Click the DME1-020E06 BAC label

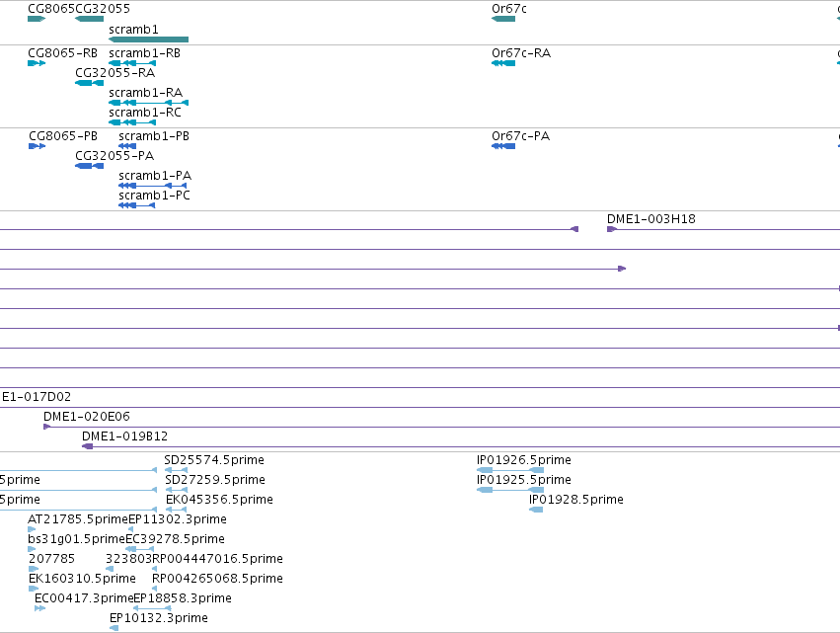(87, 417)
